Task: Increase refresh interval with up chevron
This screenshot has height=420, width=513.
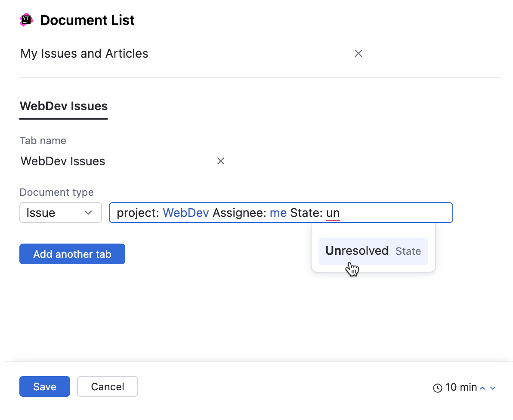Action: click(x=482, y=387)
